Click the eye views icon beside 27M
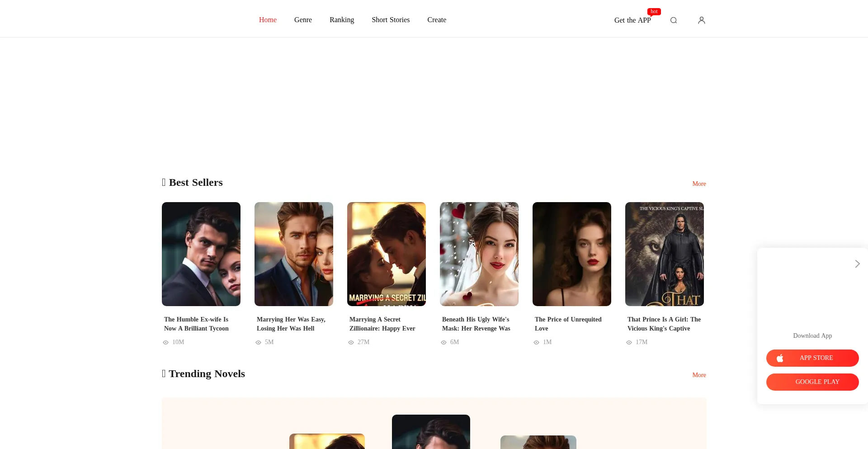Viewport: 868px width, 449px height. (x=351, y=343)
